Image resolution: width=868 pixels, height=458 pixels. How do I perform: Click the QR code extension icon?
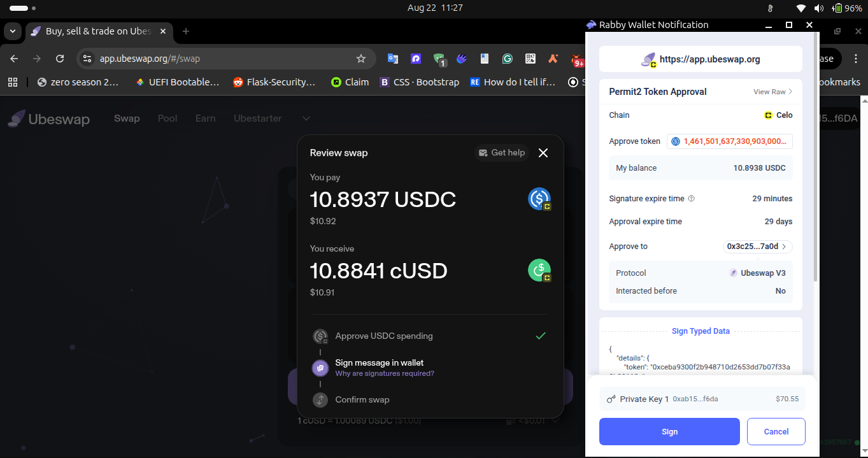pos(530,59)
